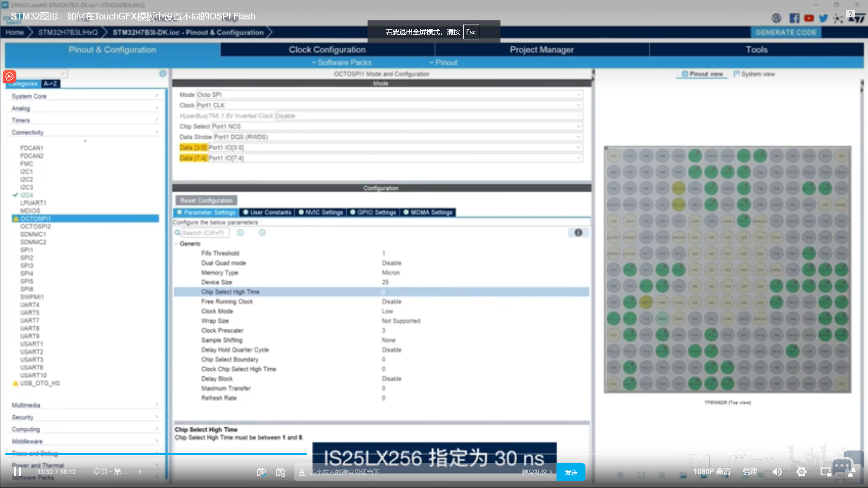Focus the parameter Search field
The height and width of the screenshot is (488, 868).
[205, 232]
